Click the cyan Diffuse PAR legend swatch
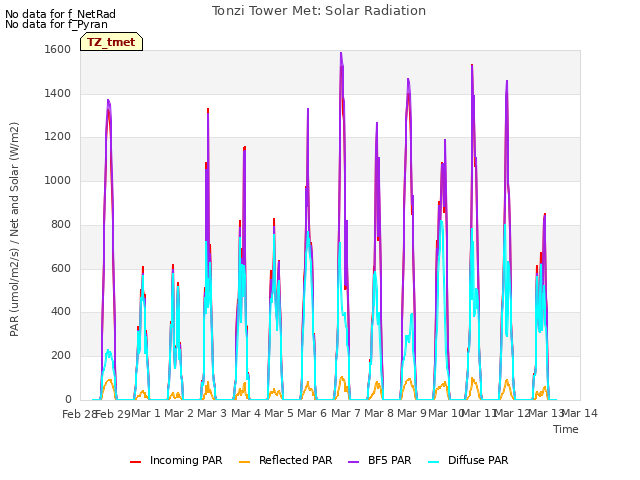 434,462
